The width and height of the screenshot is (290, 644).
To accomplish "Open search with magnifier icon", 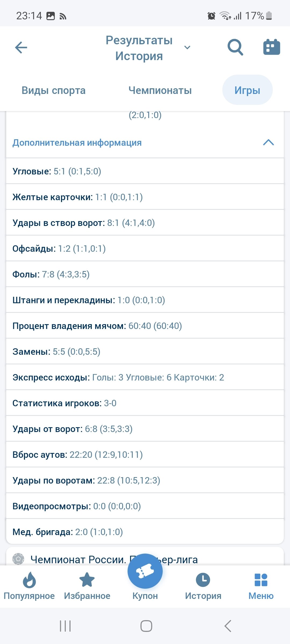I will point(235,47).
